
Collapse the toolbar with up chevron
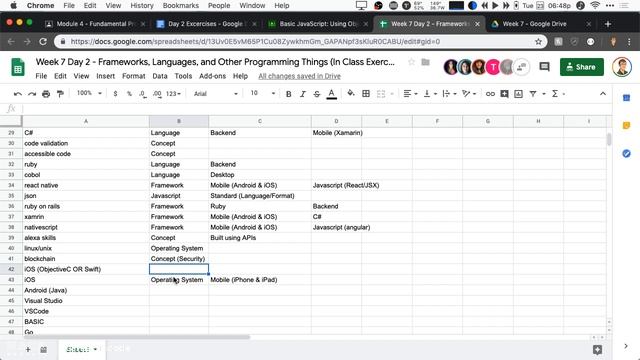click(x=603, y=94)
